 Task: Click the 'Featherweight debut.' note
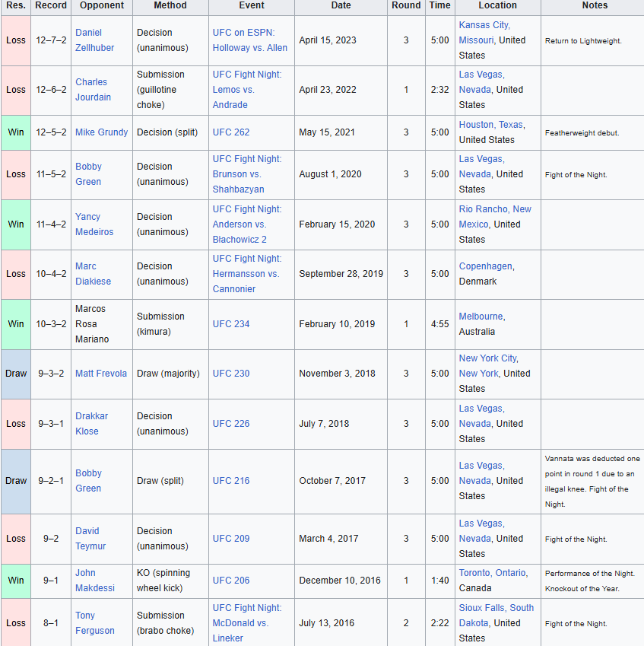[x=582, y=133]
